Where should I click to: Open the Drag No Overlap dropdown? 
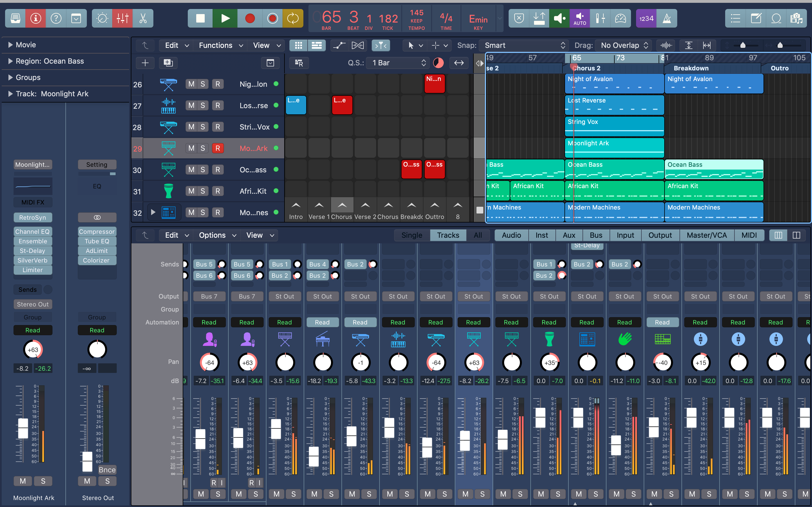click(623, 45)
